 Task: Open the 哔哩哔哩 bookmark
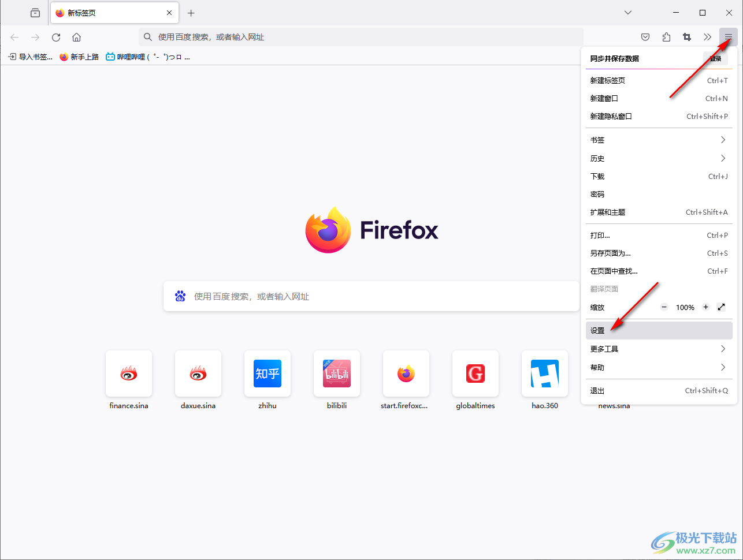coord(148,57)
